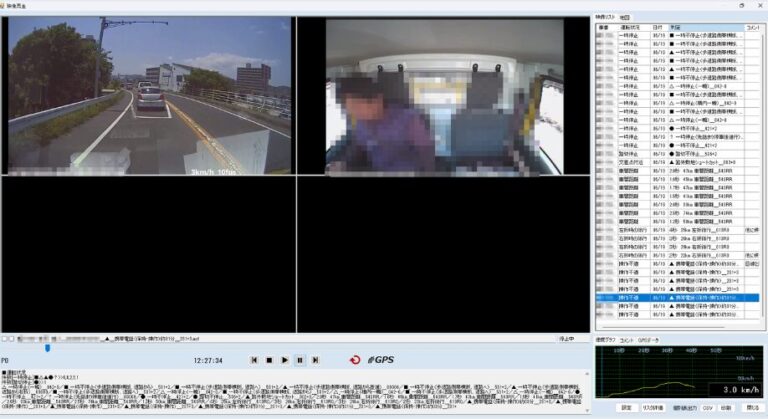Screen dimensions: 768x419
Task: Open the コメント tab below the list
Action: (x=627, y=340)
